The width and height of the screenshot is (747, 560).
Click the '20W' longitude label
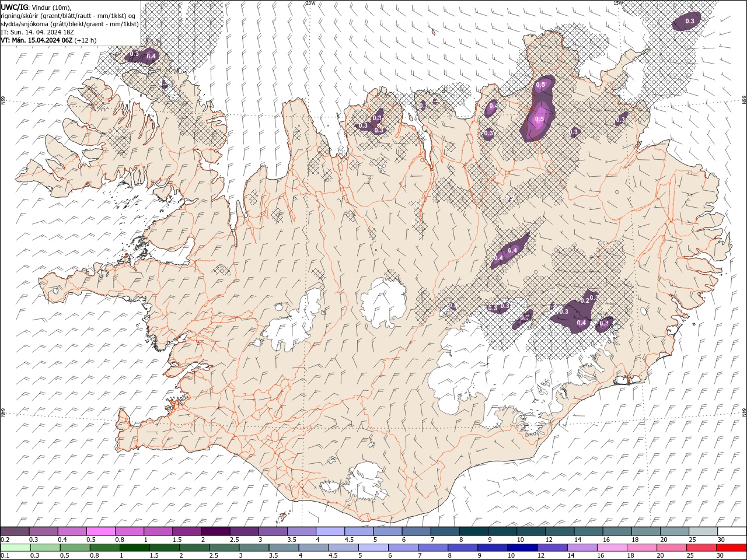tap(310, 3)
